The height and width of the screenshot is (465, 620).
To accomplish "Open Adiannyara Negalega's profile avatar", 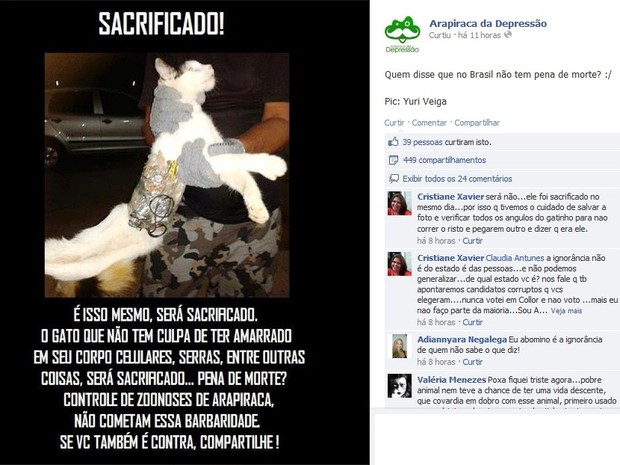I will [399, 346].
